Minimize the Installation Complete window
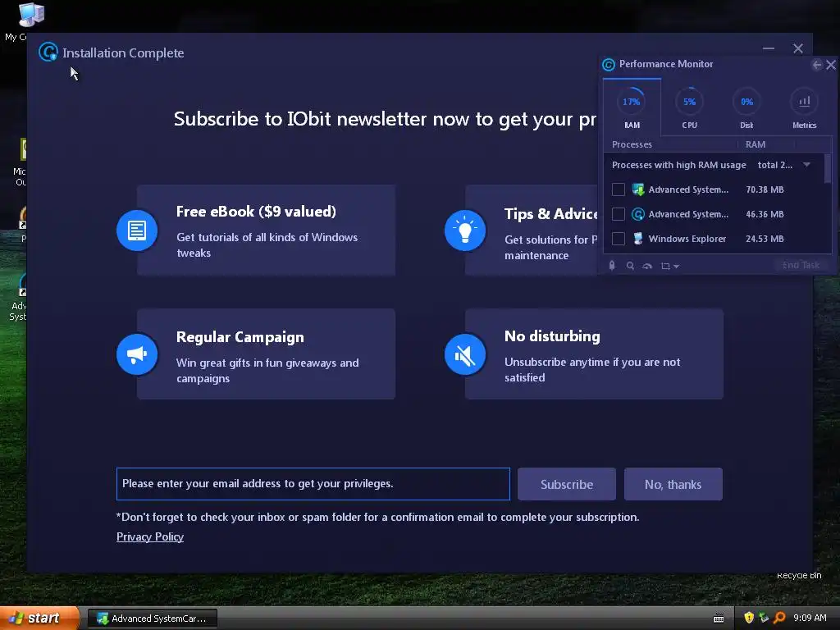Viewport: 840px width, 630px height. click(769, 48)
